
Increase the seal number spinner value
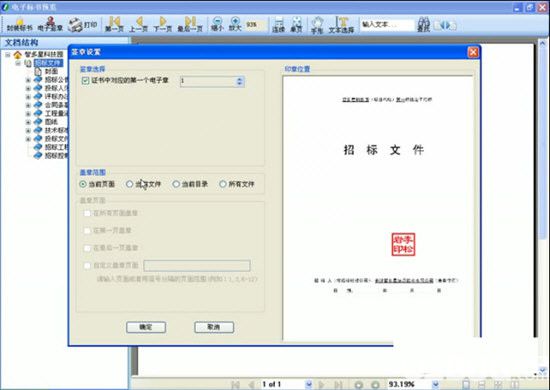(x=240, y=79)
